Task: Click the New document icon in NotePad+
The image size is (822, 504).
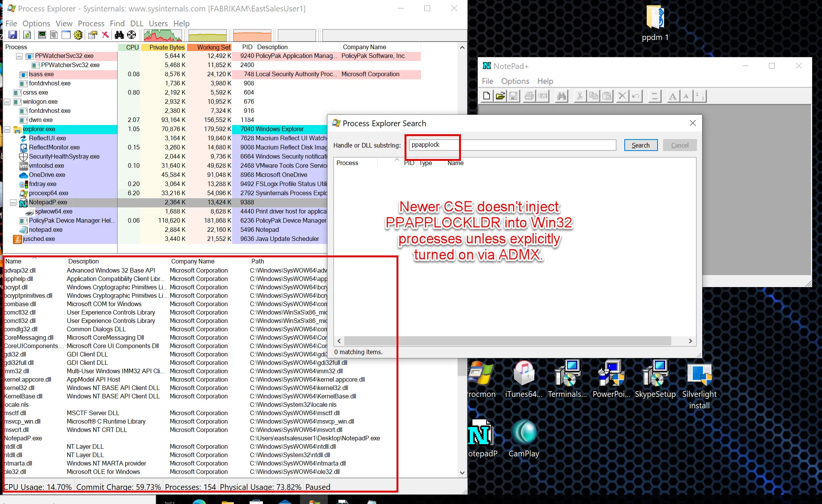Action: point(487,96)
